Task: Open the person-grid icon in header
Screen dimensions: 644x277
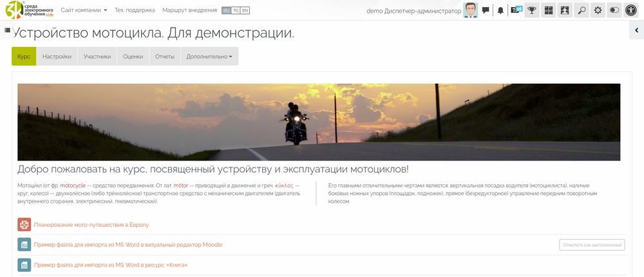Action: (x=565, y=10)
